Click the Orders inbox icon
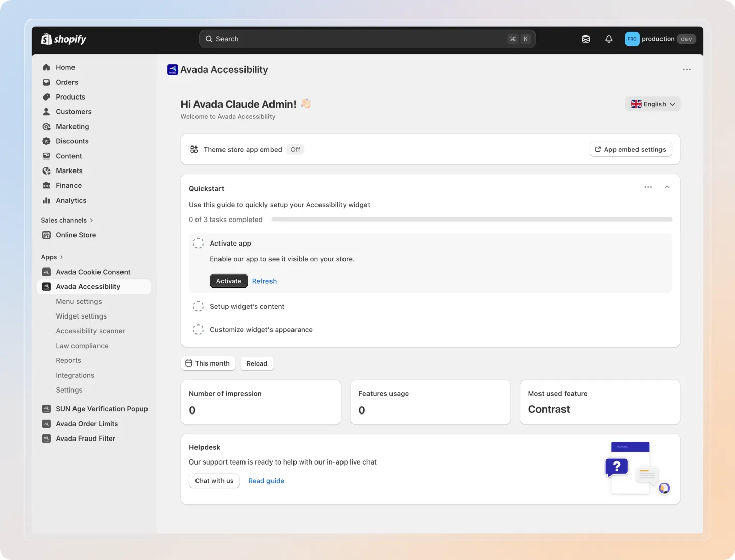Image resolution: width=735 pixels, height=560 pixels. [46, 82]
